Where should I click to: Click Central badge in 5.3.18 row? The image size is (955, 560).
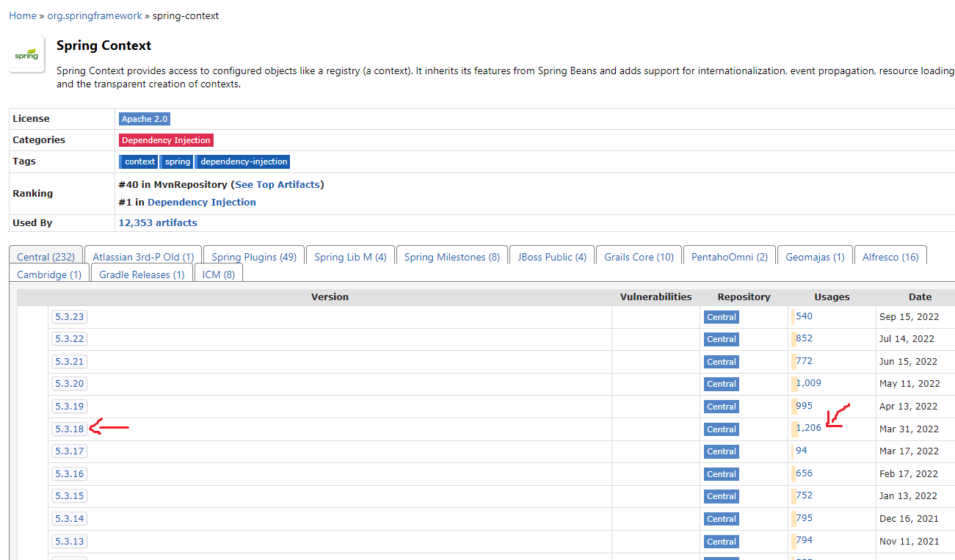(x=721, y=429)
